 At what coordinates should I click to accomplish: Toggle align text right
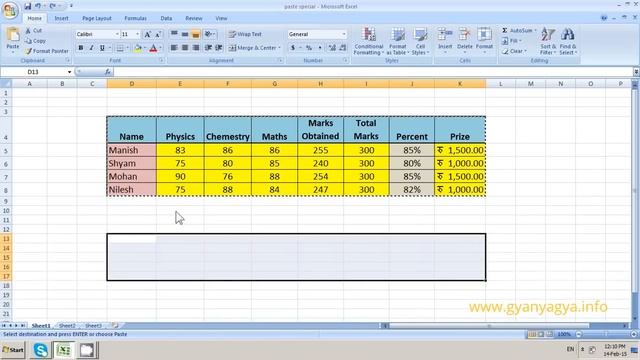pos(196,48)
